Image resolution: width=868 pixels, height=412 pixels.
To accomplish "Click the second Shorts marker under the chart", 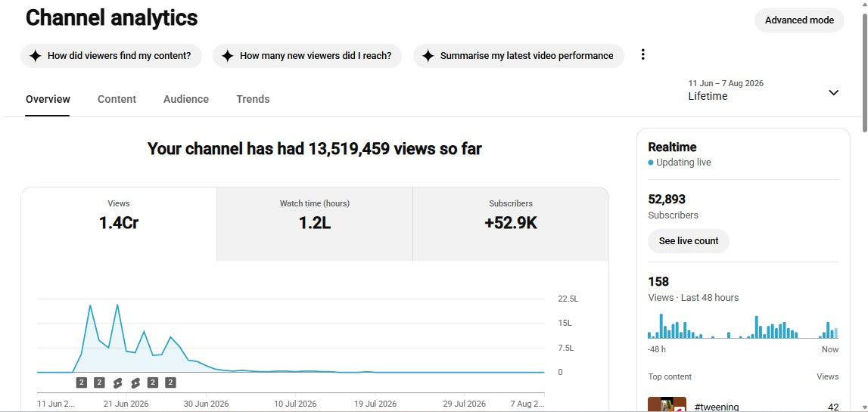I will tap(135, 382).
